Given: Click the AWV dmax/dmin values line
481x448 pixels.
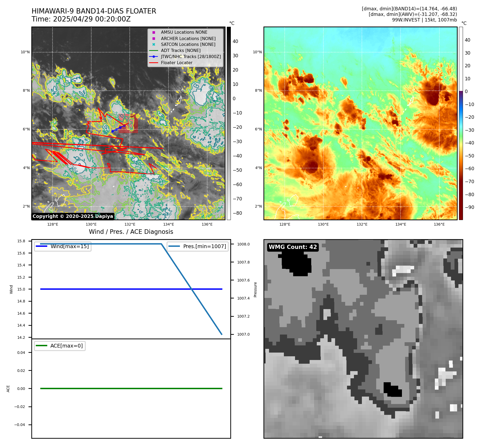Looking at the screenshot, I should click(413, 14).
